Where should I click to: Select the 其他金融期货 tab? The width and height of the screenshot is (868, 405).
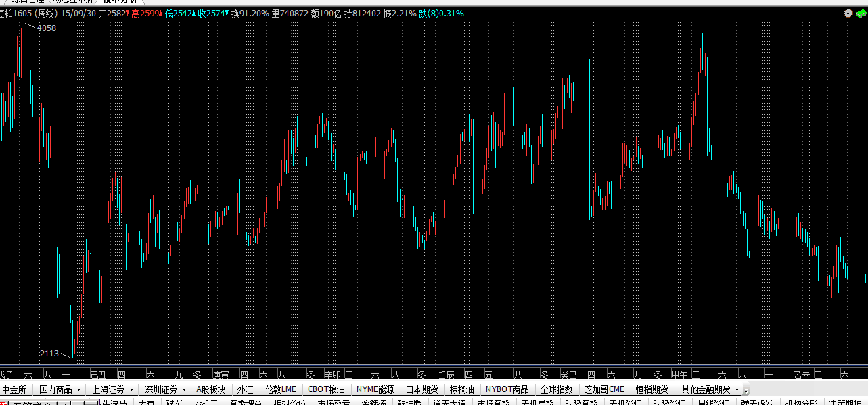tap(706, 389)
